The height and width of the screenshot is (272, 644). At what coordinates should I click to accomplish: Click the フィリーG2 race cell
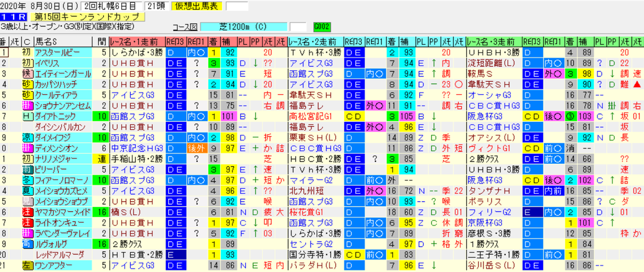[494, 212]
